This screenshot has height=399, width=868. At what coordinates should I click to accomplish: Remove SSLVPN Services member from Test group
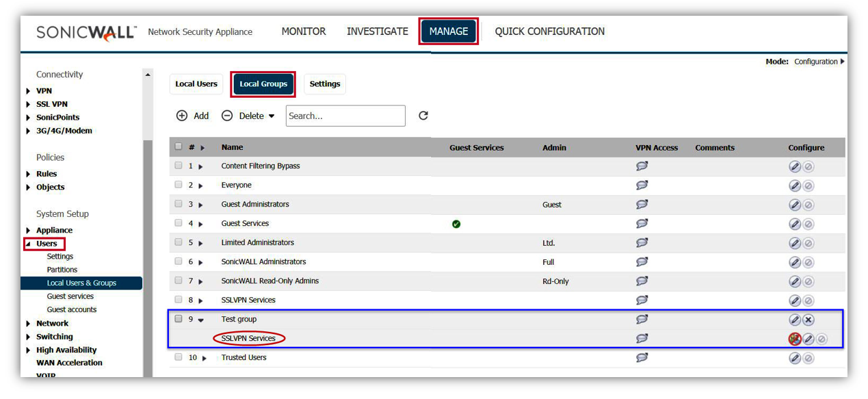pos(795,339)
